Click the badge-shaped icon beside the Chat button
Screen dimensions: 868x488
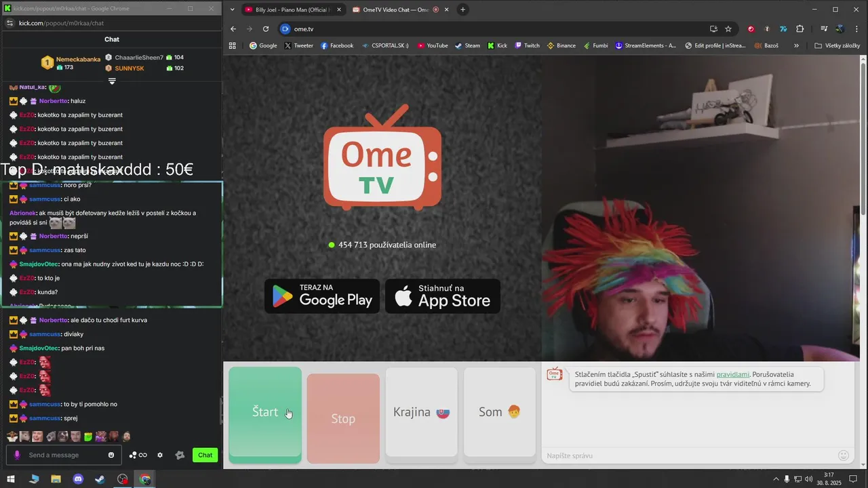click(x=180, y=455)
